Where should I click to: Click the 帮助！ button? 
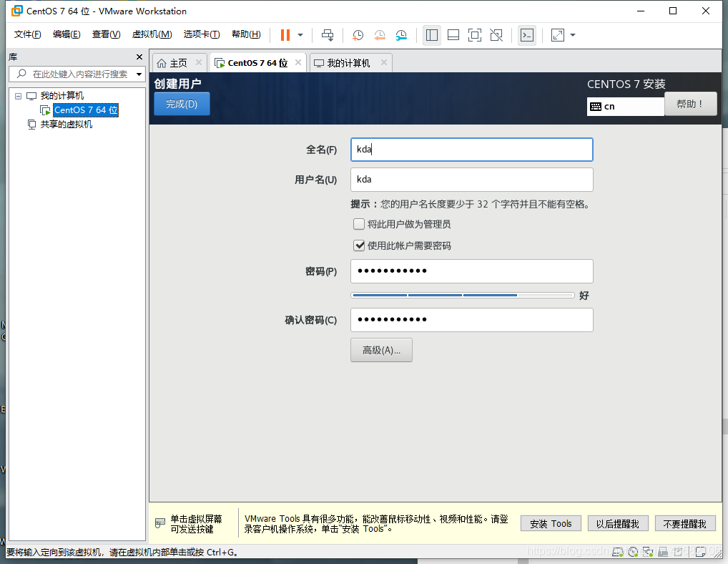point(690,104)
